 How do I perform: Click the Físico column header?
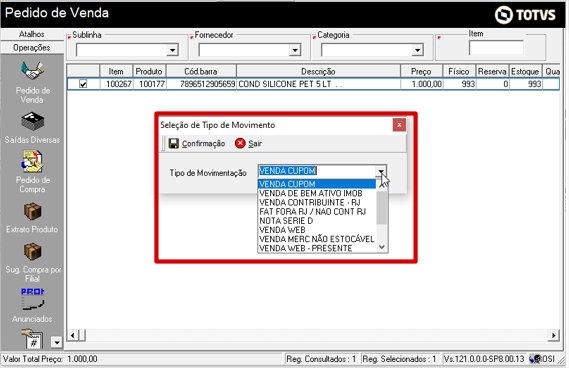click(x=459, y=71)
